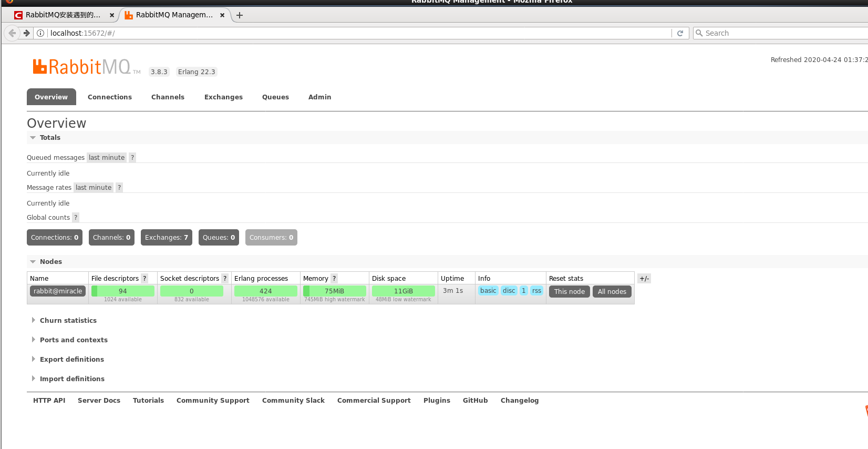Click the disc info tag
This screenshot has width=868, height=449.
(x=509, y=291)
